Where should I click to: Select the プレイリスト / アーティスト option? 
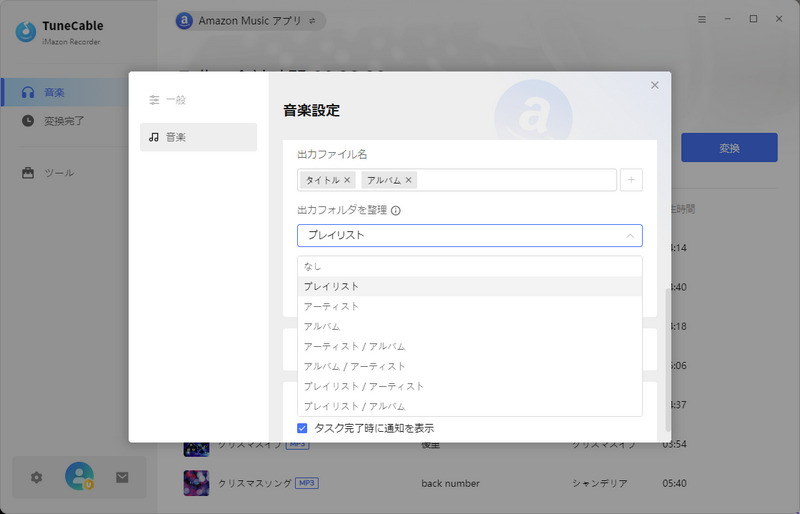point(470,386)
